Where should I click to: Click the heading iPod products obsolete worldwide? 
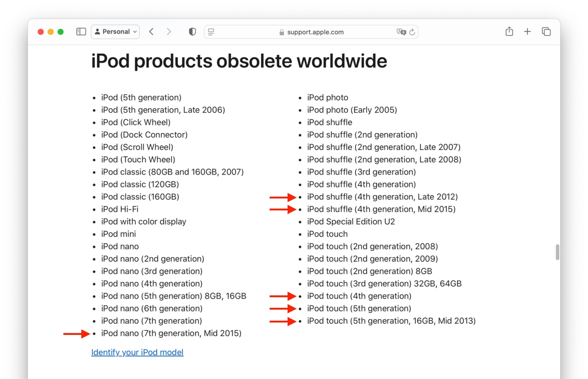239,61
